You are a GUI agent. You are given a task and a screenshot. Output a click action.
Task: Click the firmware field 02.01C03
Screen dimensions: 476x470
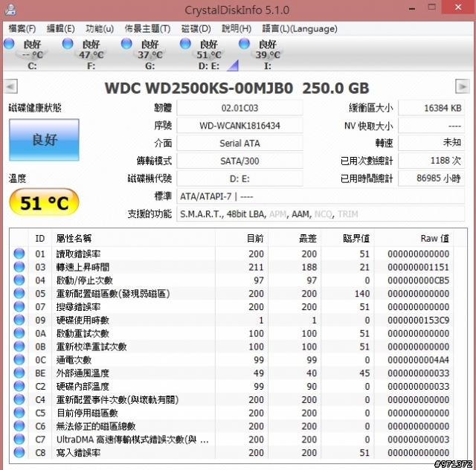(239, 108)
